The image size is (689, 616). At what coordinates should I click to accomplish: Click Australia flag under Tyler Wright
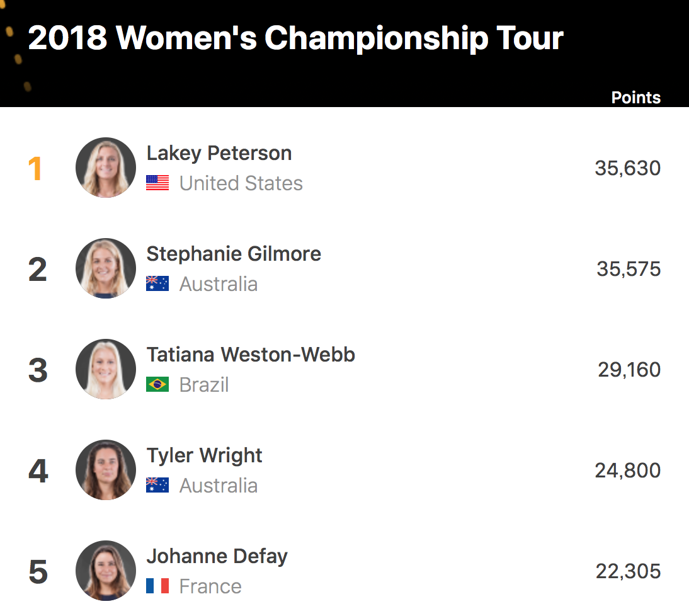157,486
